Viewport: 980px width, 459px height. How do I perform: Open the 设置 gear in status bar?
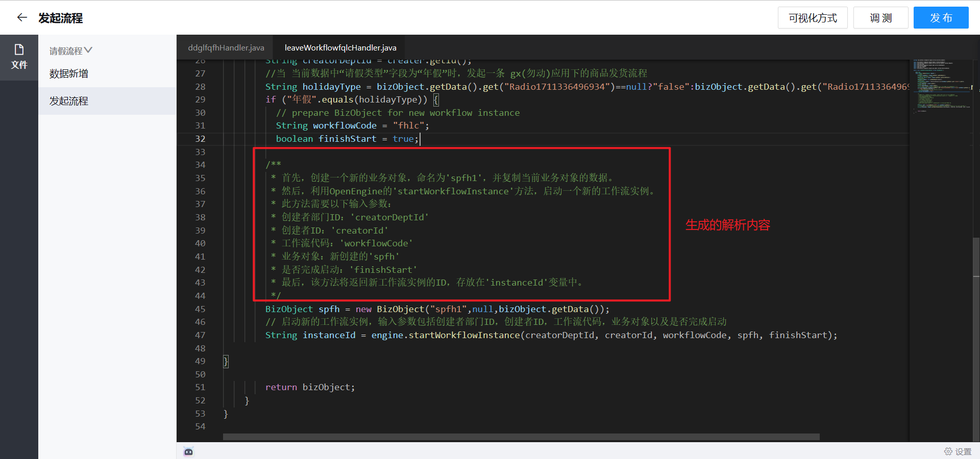958,452
